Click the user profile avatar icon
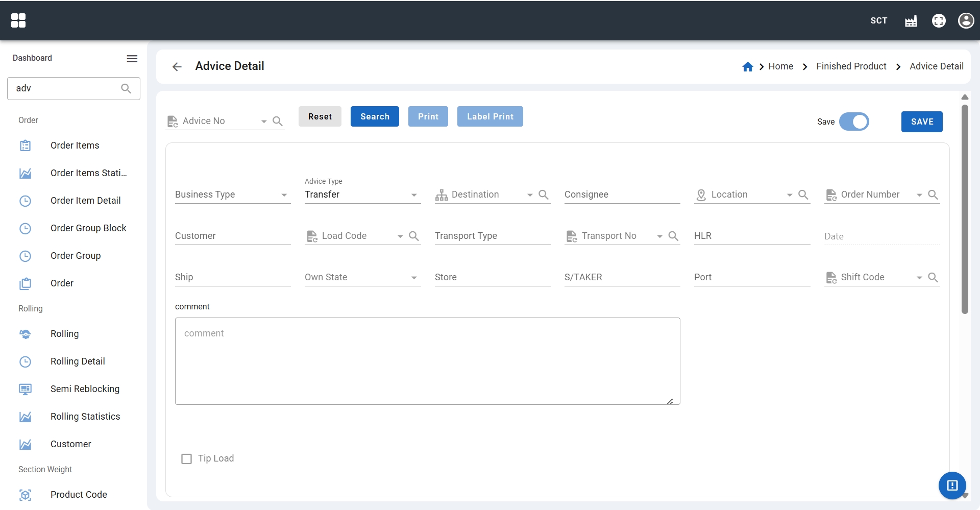 [x=966, y=21]
